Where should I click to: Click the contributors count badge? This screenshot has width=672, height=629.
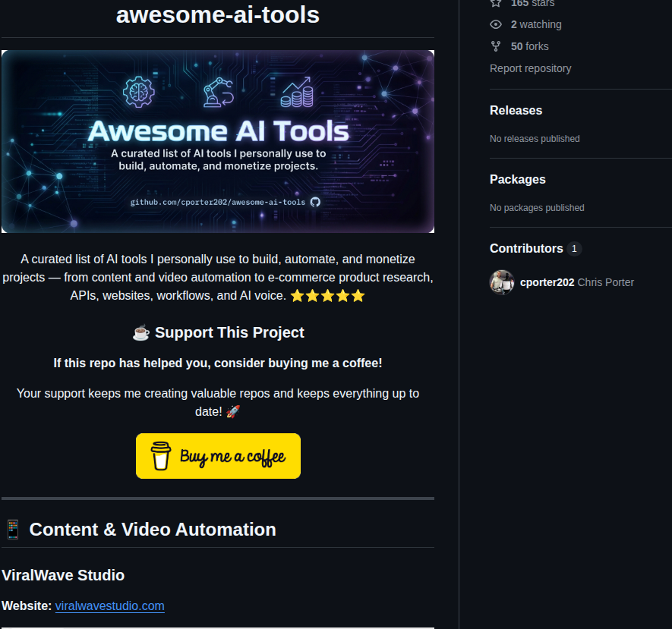click(574, 248)
